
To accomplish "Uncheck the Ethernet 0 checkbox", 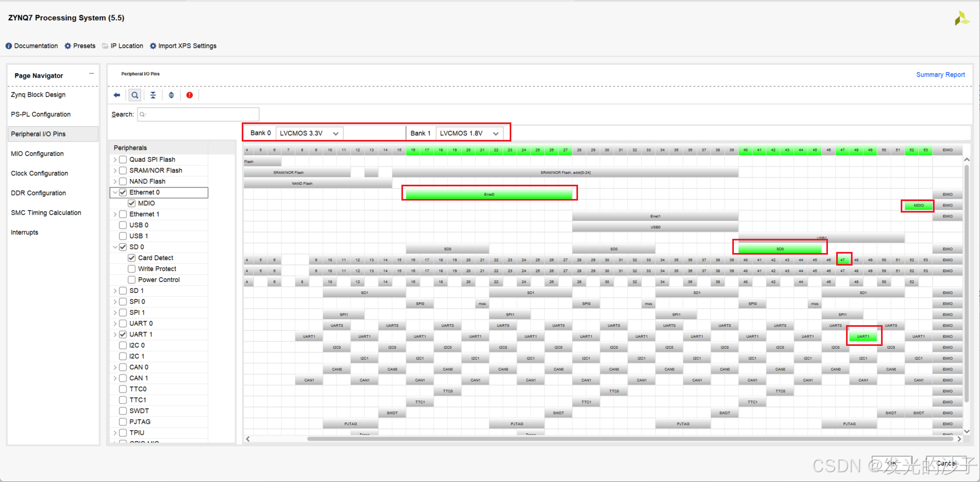I will click(x=123, y=192).
